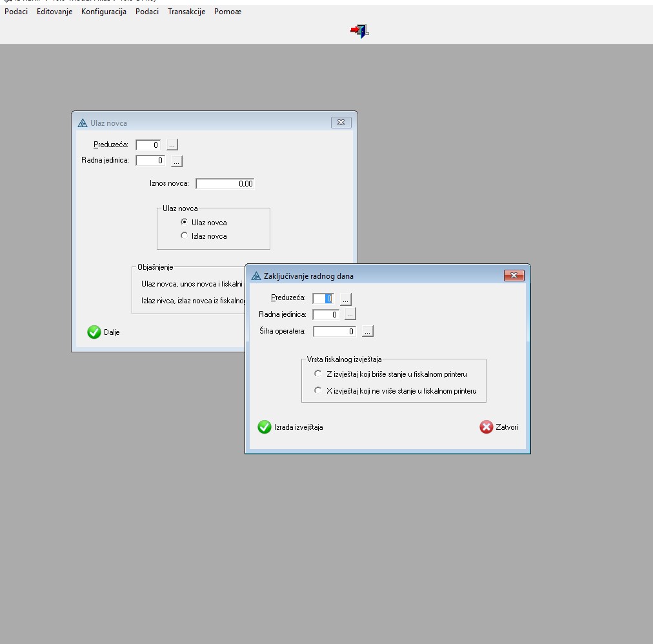Open the Konfiguracija menu
653x644 pixels.
(104, 12)
